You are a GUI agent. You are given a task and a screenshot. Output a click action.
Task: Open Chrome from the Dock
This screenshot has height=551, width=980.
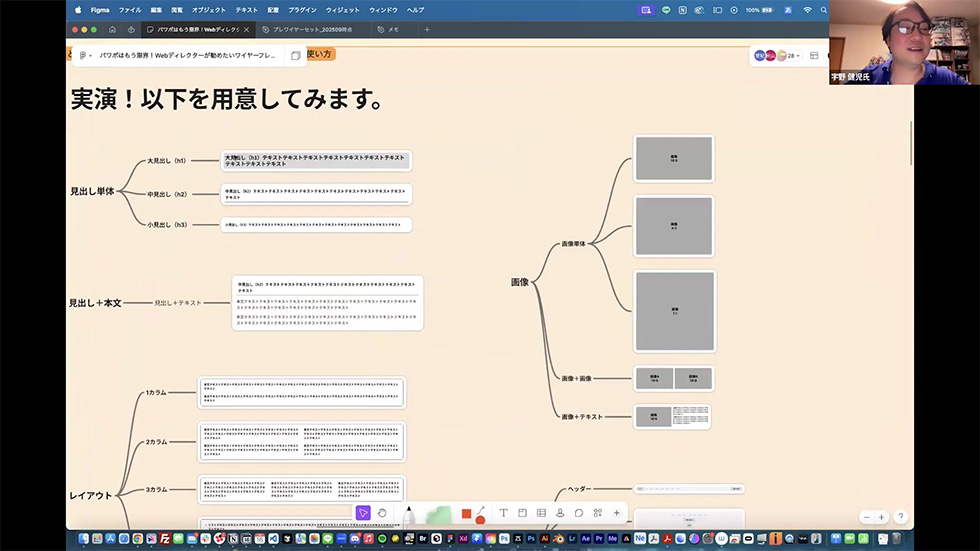pyautogui.click(x=138, y=539)
